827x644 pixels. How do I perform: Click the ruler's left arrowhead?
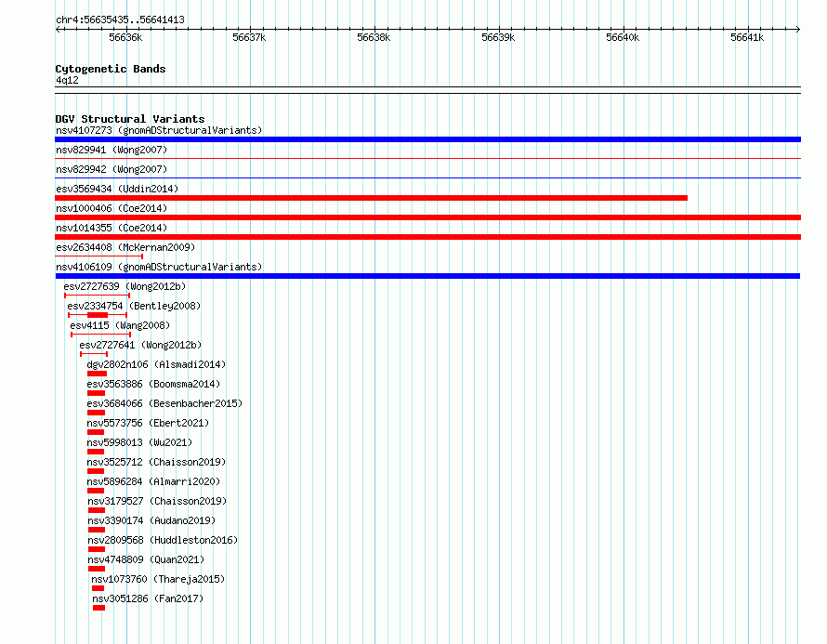point(58,29)
